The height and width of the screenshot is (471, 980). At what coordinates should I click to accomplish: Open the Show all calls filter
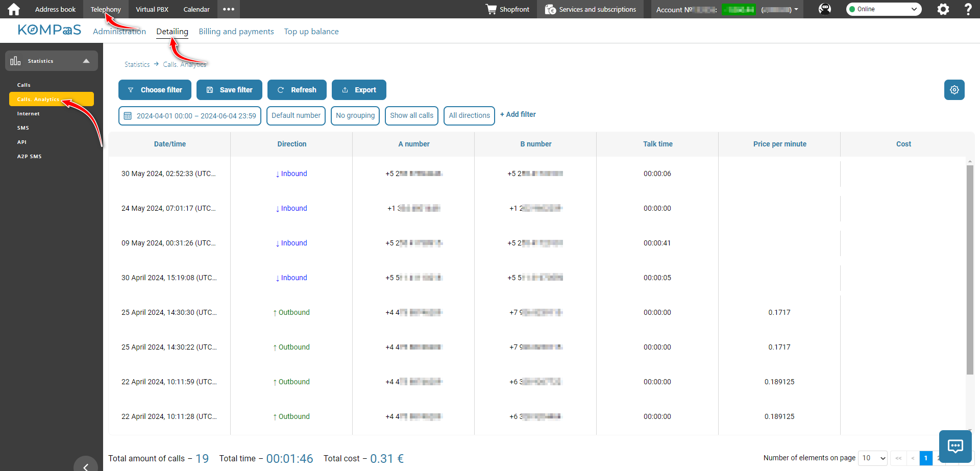point(412,116)
